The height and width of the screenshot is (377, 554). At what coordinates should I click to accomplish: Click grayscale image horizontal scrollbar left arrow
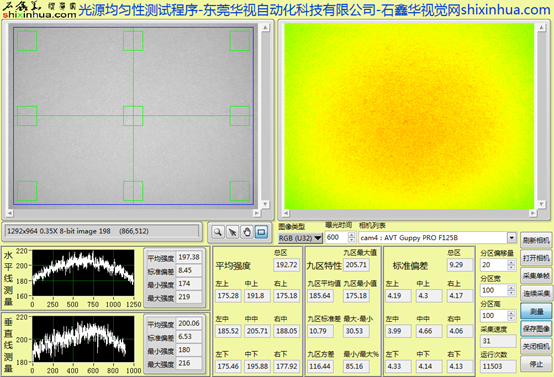(x=10, y=213)
